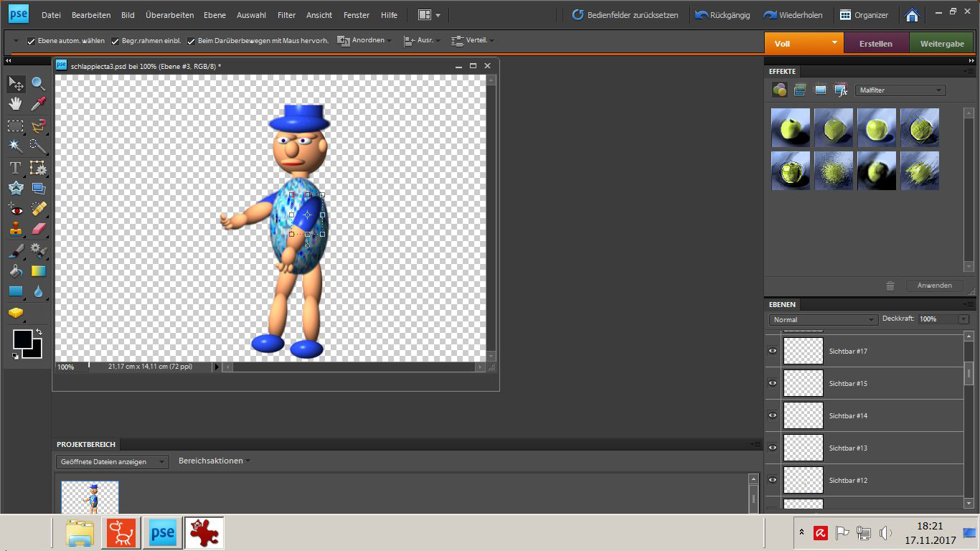Open the Ausr. align dropdown
Screen dimensions: 980x551
pos(422,41)
